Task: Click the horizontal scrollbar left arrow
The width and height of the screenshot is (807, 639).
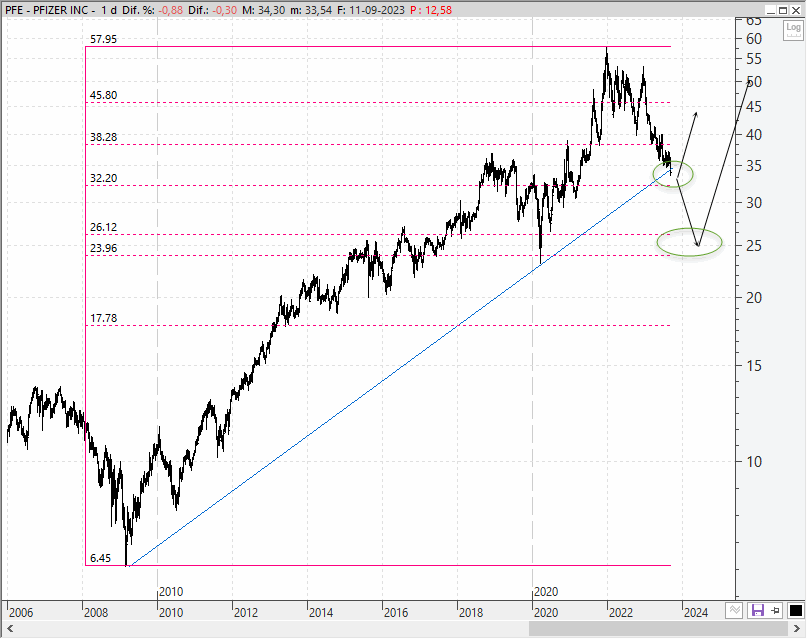Action: (9, 629)
